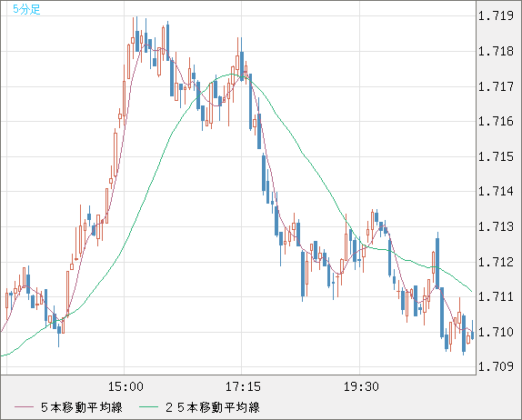Click the 5分足 timeframe label
Screen dimensions: 522x420
tap(26, 9)
